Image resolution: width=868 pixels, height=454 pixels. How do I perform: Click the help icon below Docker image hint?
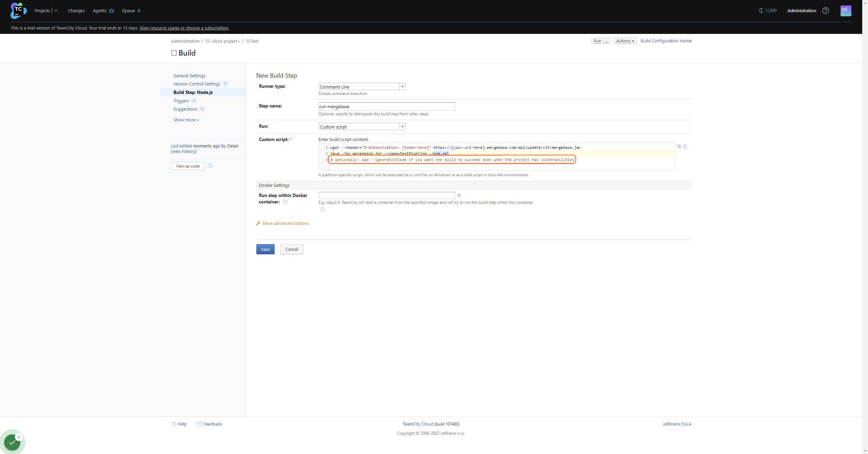pyautogui.click(x=322, y=209)
